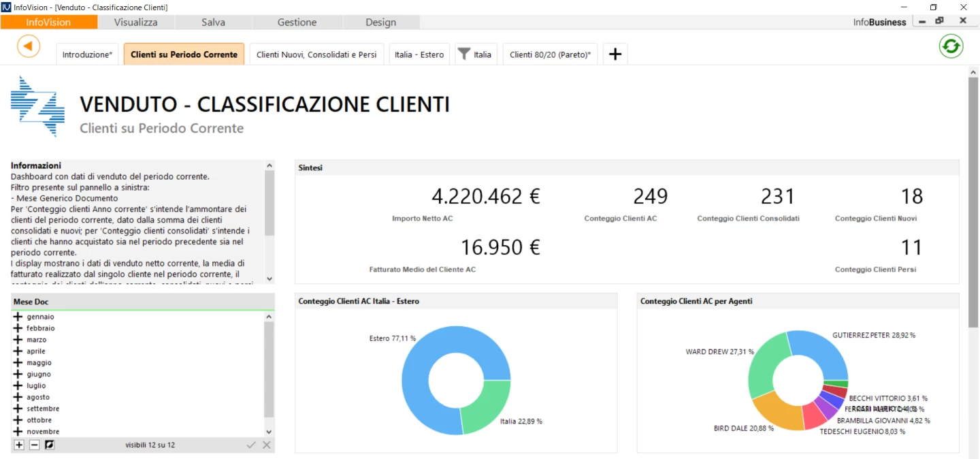Click the green refresh data icon

(x=951, y=46)
